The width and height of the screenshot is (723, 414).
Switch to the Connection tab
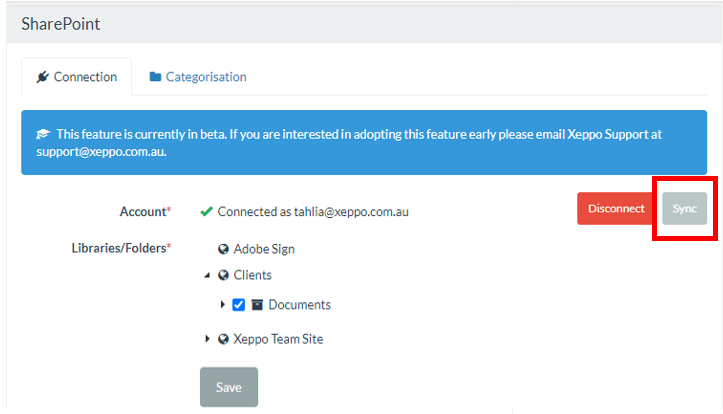click(76, 77)
